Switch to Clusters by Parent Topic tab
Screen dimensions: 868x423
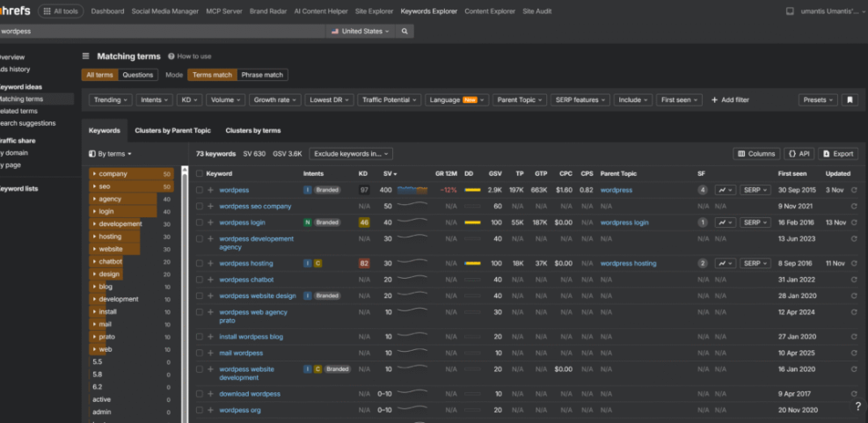click(172, 131)
